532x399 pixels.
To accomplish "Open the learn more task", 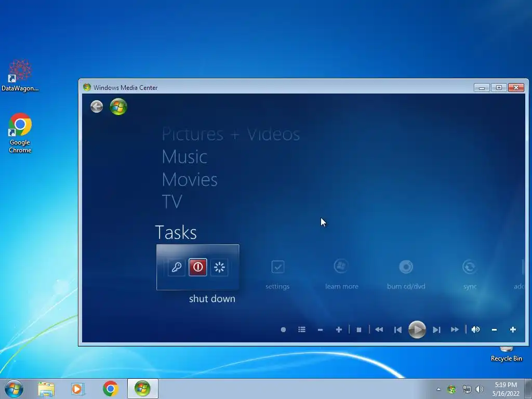I will (341, 275).
